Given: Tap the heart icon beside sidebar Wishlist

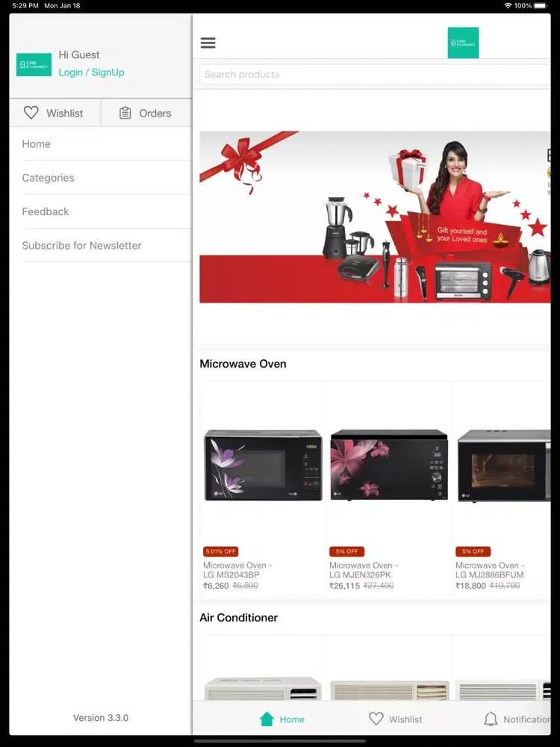Looking at the screenshot, I should pyautogui.click(x=31, y=113).
